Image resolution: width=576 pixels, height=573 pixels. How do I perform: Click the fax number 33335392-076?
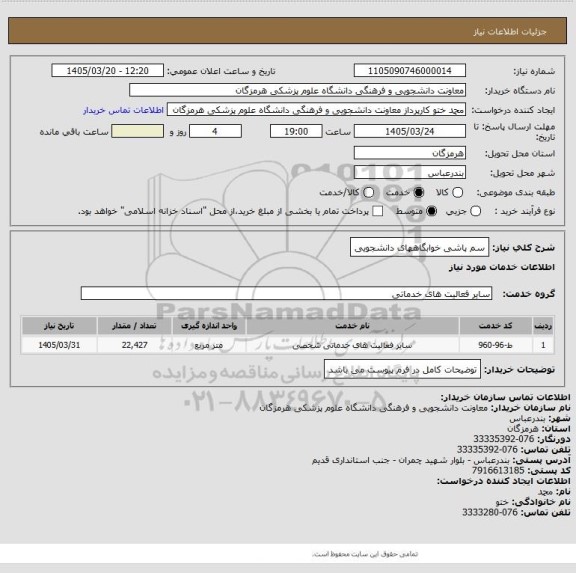tap(503, 439)
